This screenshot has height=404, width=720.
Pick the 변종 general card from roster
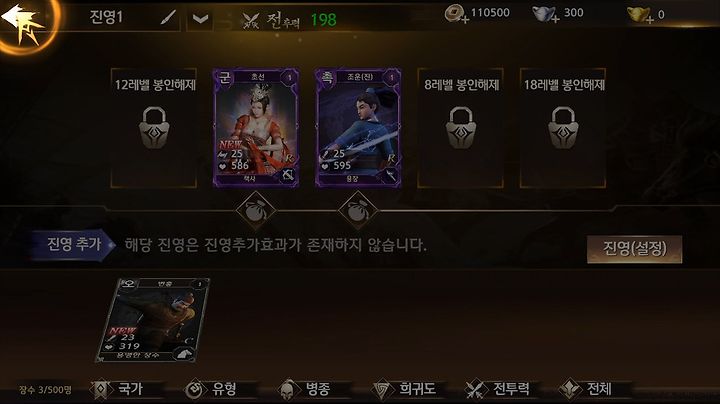pyautogui.click(x=153, y=320)
